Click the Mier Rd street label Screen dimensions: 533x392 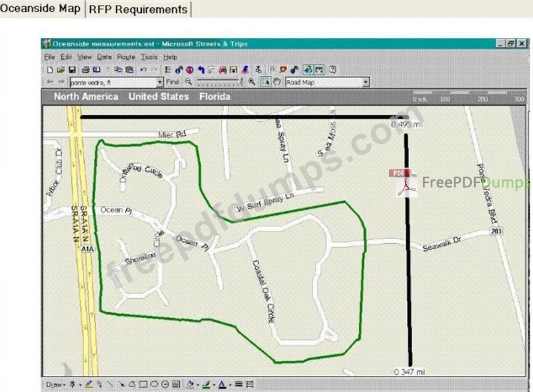172,134
